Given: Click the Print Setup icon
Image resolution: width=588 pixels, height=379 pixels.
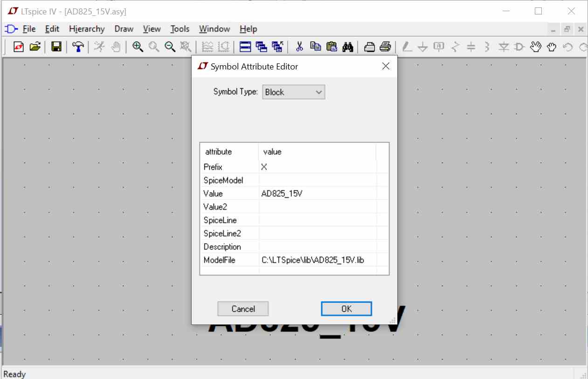Looking at the screenshot, I should point(369,47).
